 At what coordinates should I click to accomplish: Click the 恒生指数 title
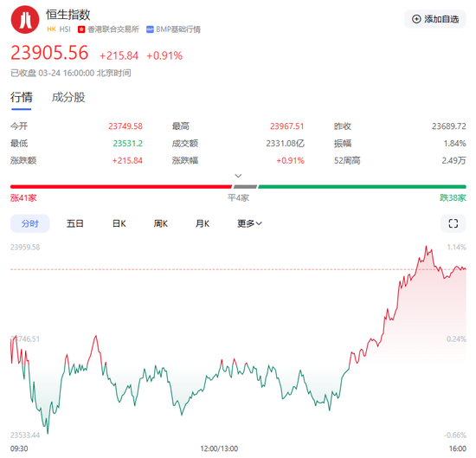[68, 15]
